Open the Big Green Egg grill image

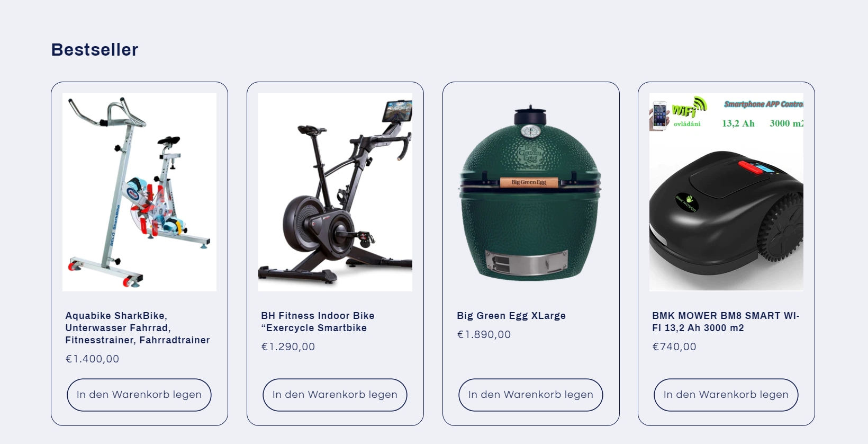tap(531, 192)
